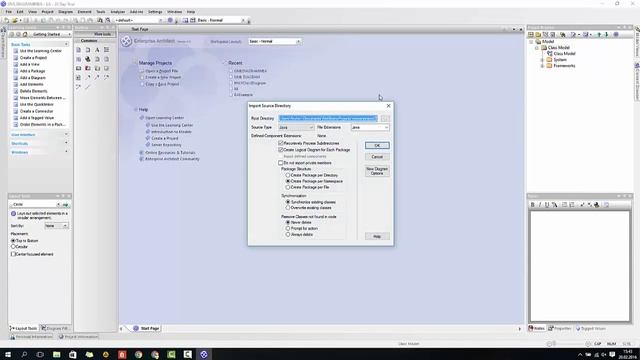Click OK in Import Source Directory dialog
This screenshot has width=640, height=360.
tap(377, 145)
